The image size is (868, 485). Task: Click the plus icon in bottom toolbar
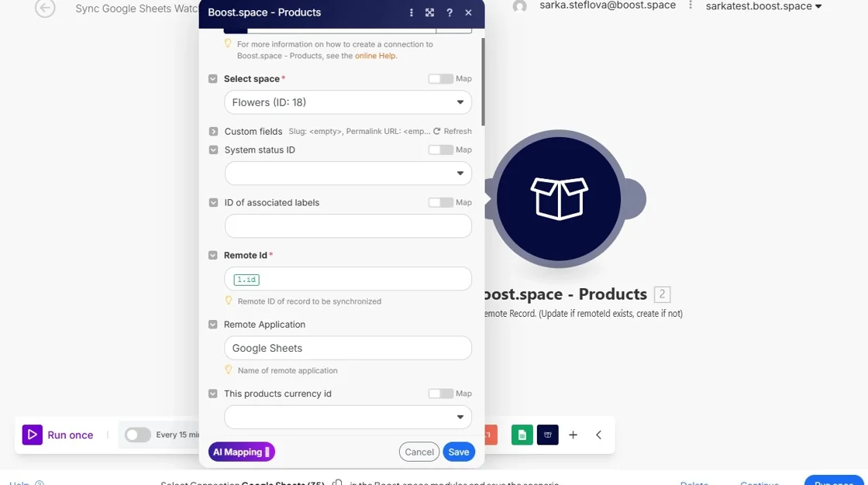[x=573, y=435]
